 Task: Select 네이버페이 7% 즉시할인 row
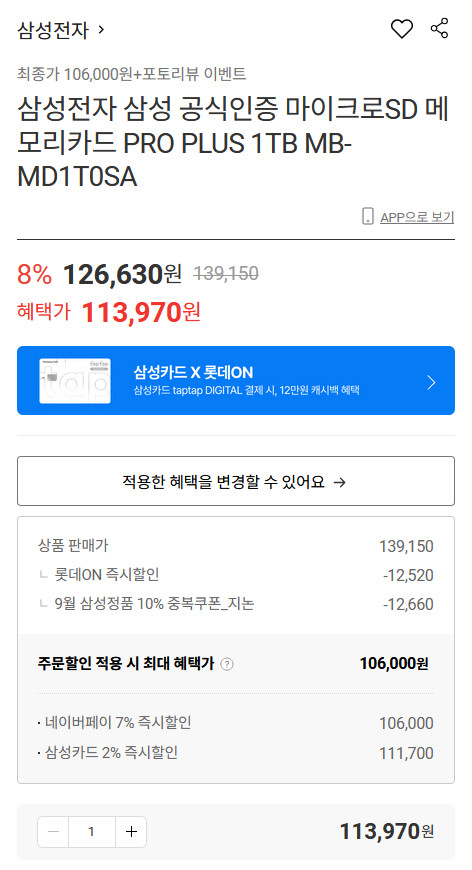click(x=236, y=722)
